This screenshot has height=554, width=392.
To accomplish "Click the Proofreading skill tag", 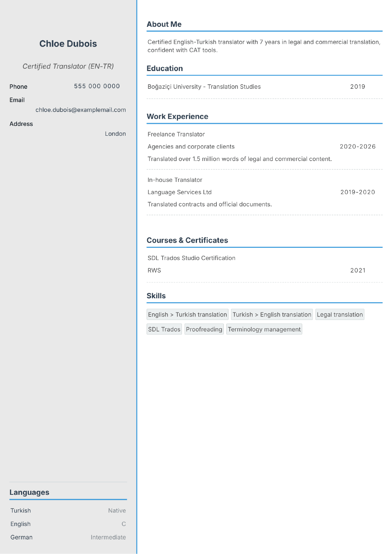I will [204, 329].
